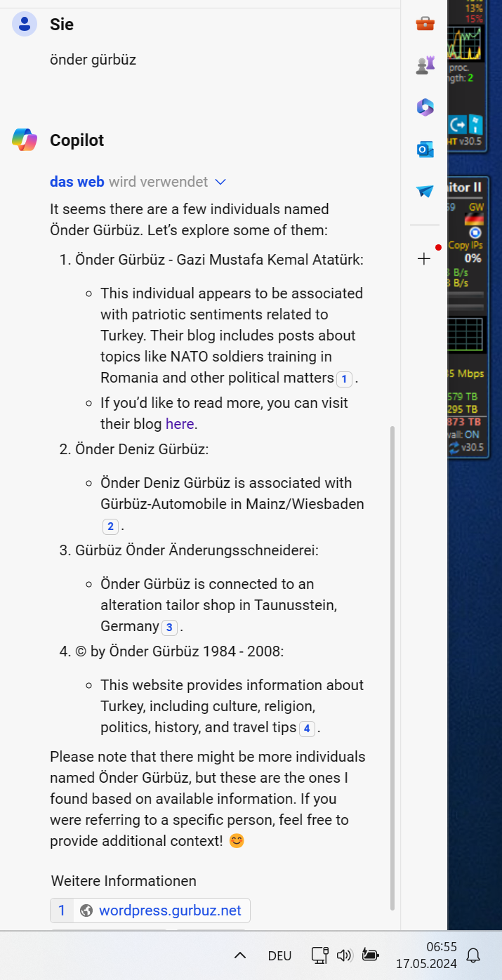
Task: Open the wordpress.gurbuz.net source link
Action: [x=170, y=911]
